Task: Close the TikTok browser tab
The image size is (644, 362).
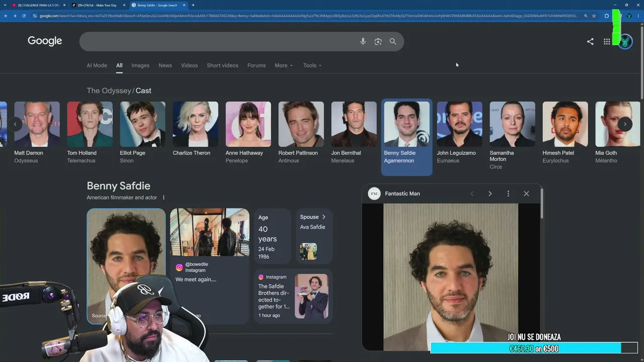Action: pyautogui.click(x=124, y=5)
